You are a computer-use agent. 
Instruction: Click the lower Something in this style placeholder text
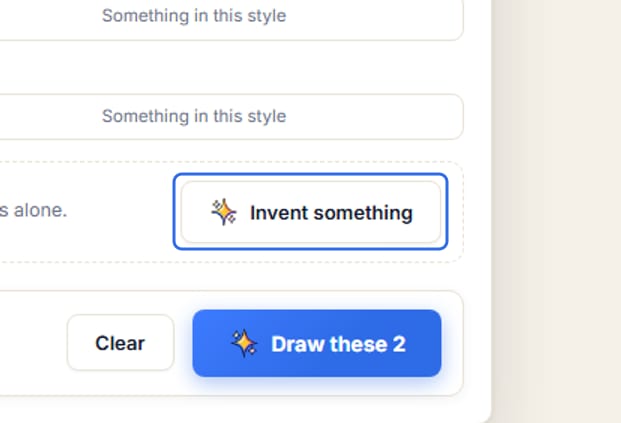(x=194, y=116)
